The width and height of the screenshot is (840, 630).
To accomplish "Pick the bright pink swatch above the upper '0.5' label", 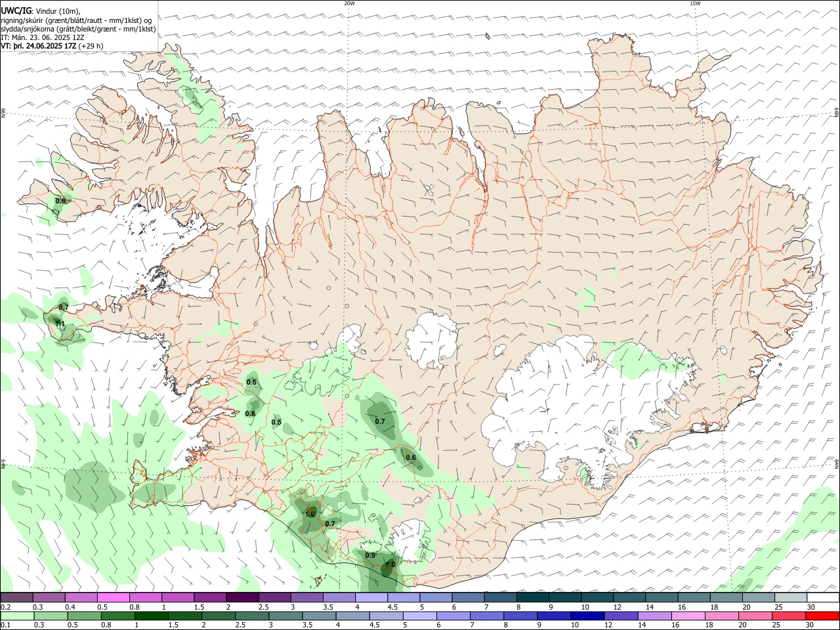I will 114,597.
